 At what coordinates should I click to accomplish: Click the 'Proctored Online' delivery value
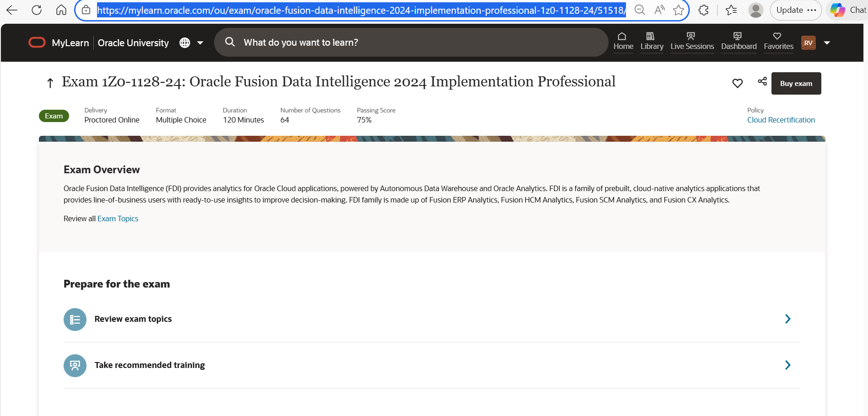[x=112, y=120]
